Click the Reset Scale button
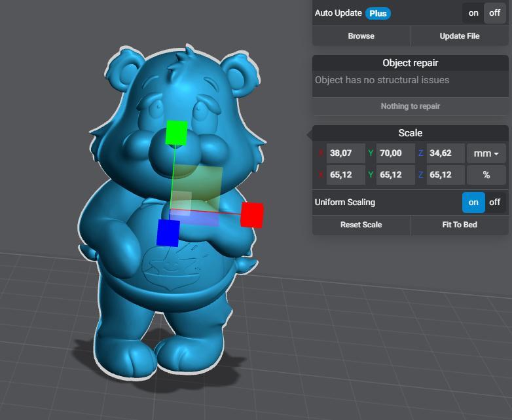 pos(361,225)
